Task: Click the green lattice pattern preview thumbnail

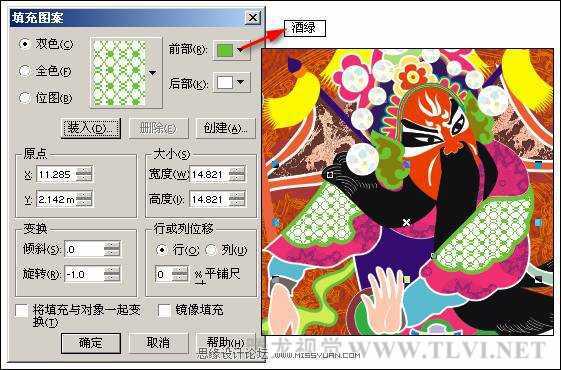Action: [x=119, y=73]
